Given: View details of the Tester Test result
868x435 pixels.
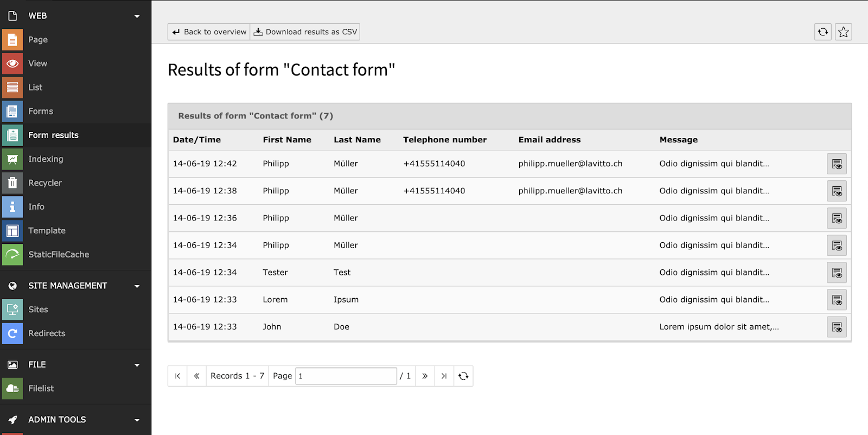Looking at the screenshot, I should click(837, 273).
